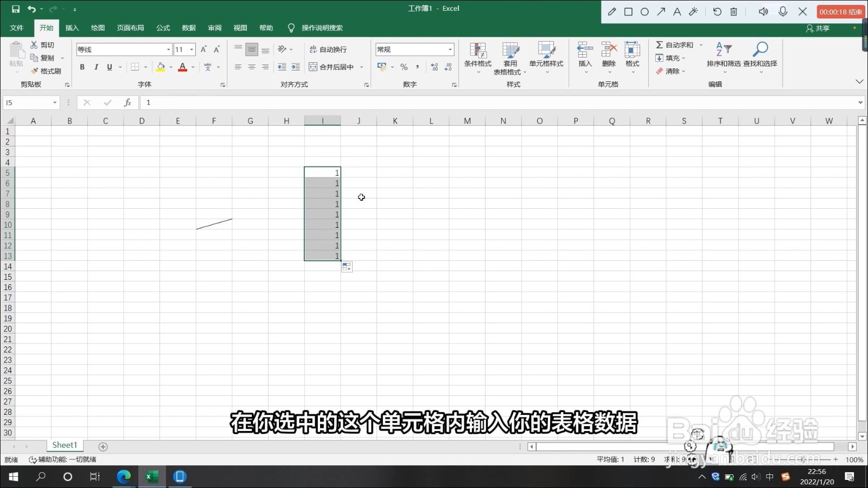Viewport: 868px width, 488px height.
Task: Open Windows Start menu
Action: pos(14,477)
